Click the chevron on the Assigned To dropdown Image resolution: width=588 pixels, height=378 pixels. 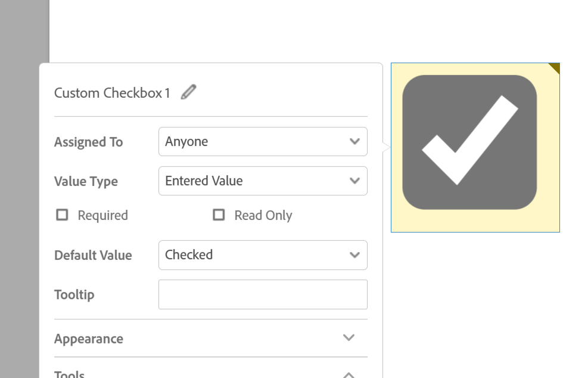pyautogui.click(x=354, y=141)
